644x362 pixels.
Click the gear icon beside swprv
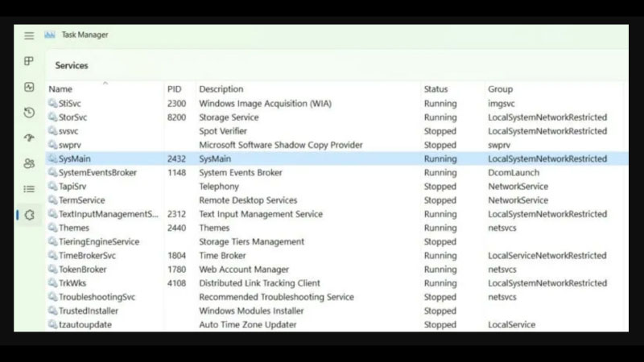coord(52,145)
